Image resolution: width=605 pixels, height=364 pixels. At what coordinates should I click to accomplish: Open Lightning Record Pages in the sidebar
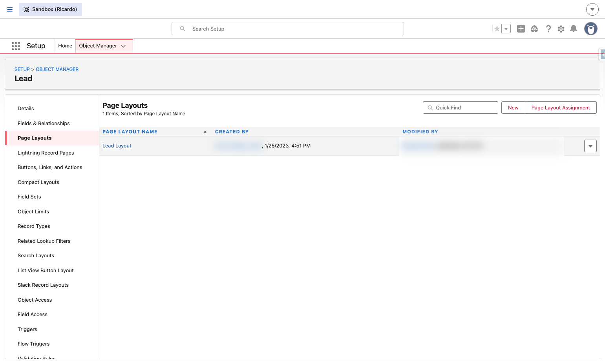tap(52, 153)
